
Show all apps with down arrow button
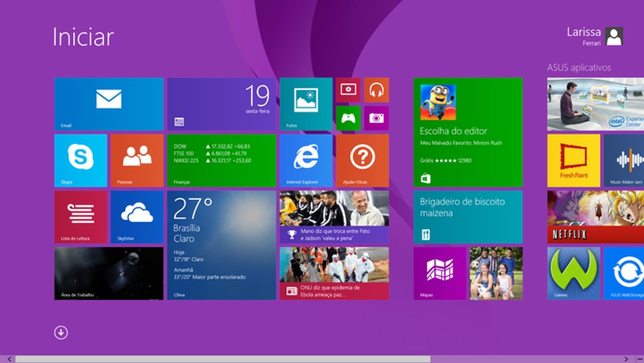point(61,333)
